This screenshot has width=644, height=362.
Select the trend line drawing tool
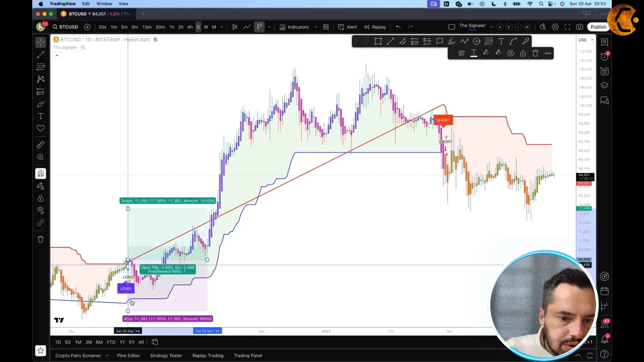pos(41,55)
